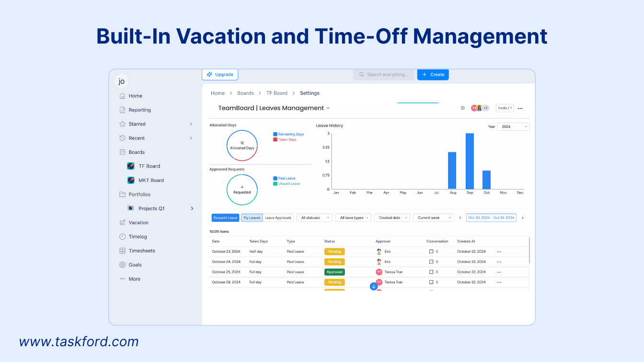The width and height of the screenshot is (644, 362).
Task: Click the Request Leave button
Action: (225, 218)
